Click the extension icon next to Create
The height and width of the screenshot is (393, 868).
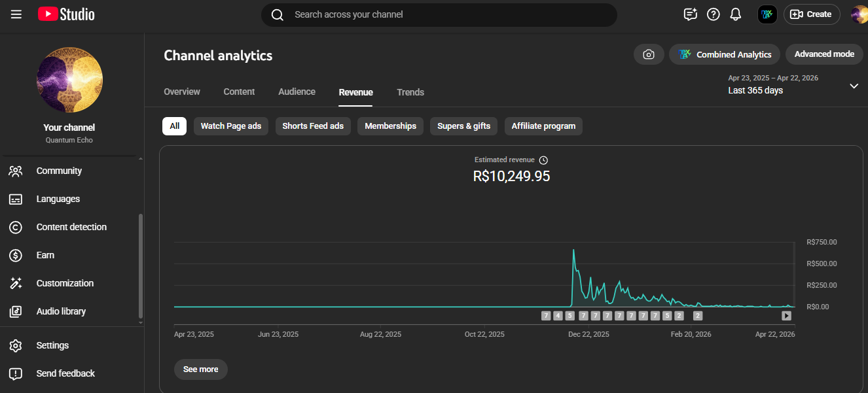tap(767, 14)
